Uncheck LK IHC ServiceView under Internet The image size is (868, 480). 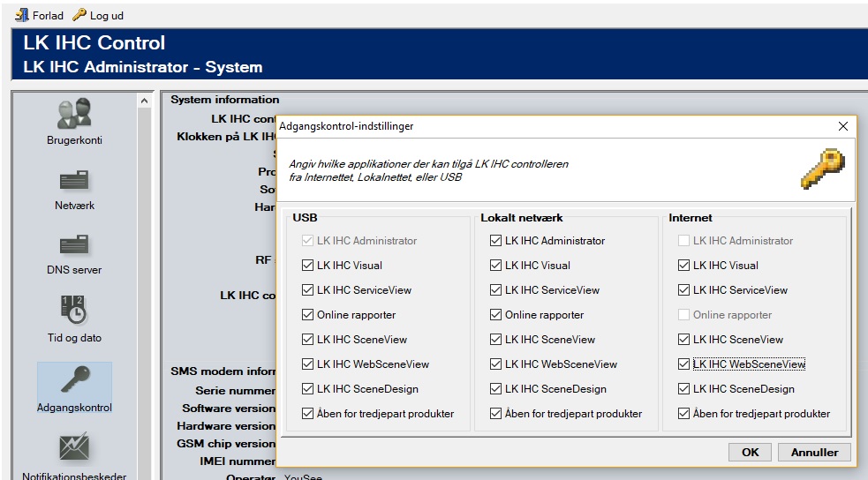click(683, 290)
